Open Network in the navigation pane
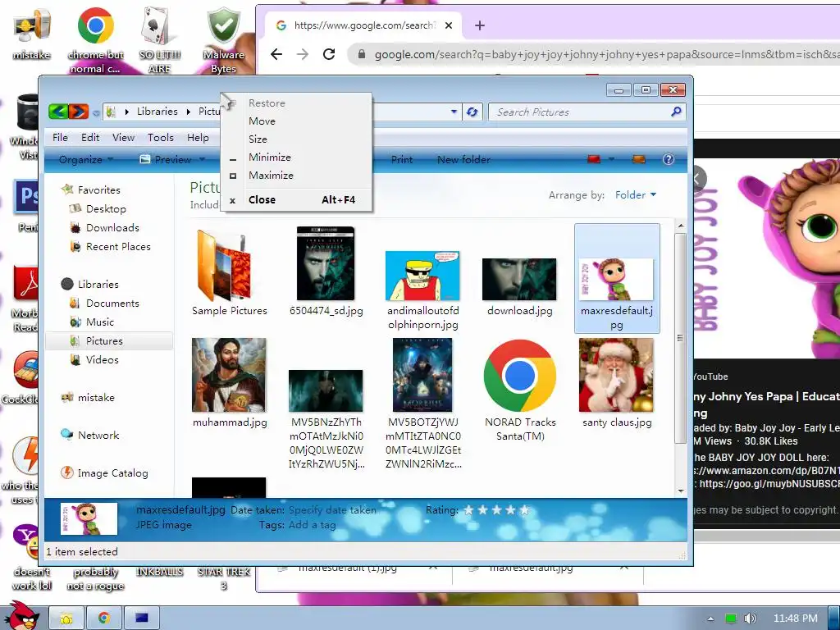This screenshot has width=840, height=630. pos(98,435)
